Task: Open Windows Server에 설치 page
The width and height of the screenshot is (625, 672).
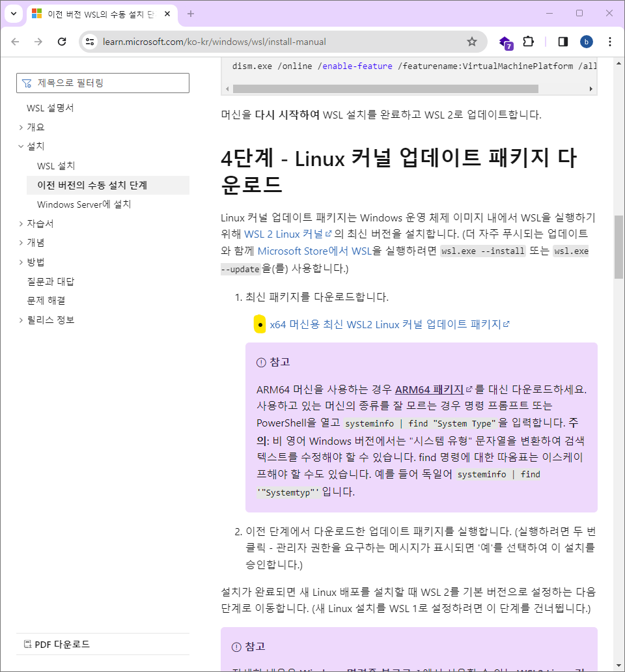Action: tap(84, 204)
